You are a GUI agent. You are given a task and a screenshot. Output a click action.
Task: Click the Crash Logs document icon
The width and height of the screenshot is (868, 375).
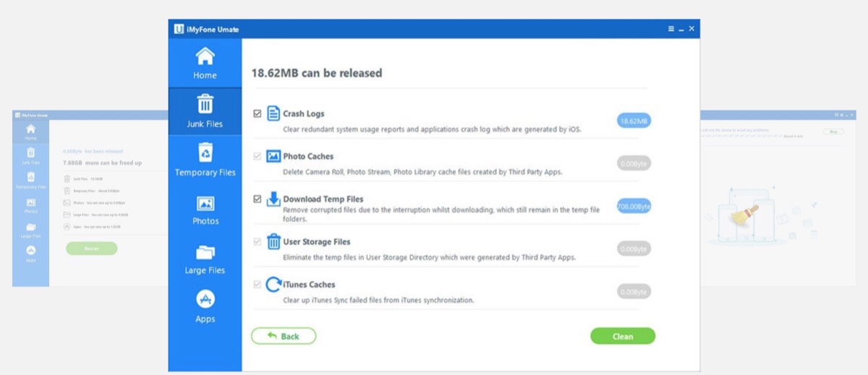point(273,113)
